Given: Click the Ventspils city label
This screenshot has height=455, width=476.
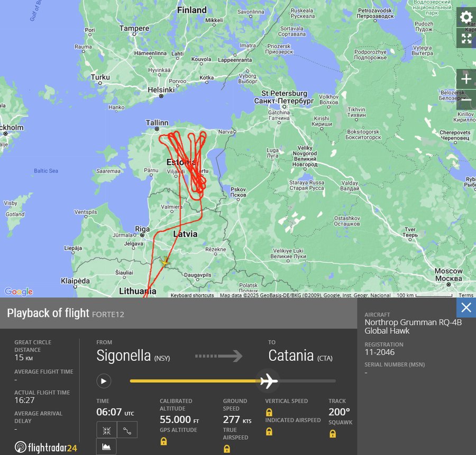Looking at the screenshot, I should tap(85, 212).
